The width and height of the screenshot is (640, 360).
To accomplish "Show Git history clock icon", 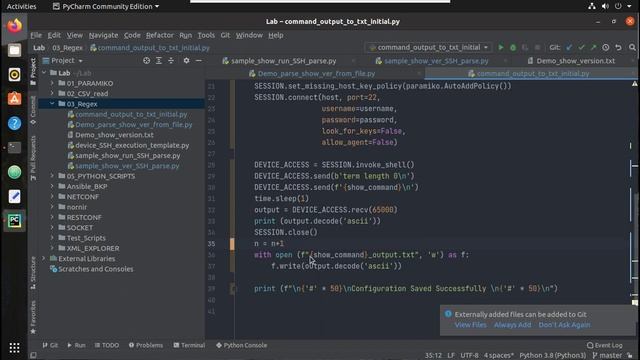I will tap(606, 47).
